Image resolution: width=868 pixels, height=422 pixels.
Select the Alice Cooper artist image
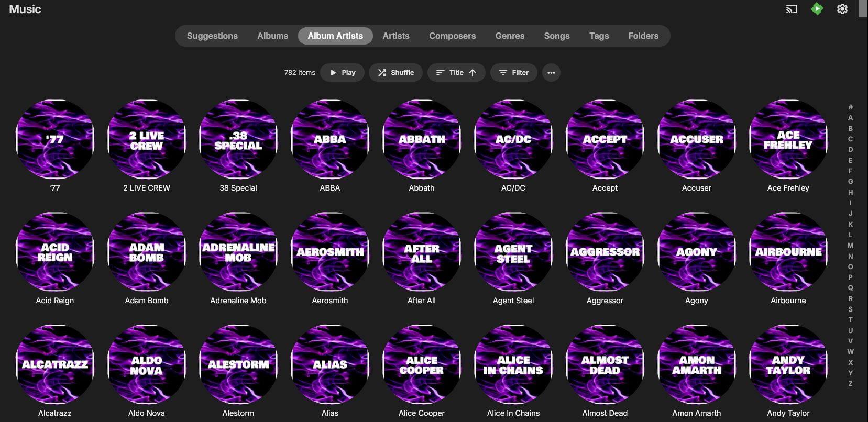pos(422,364)
